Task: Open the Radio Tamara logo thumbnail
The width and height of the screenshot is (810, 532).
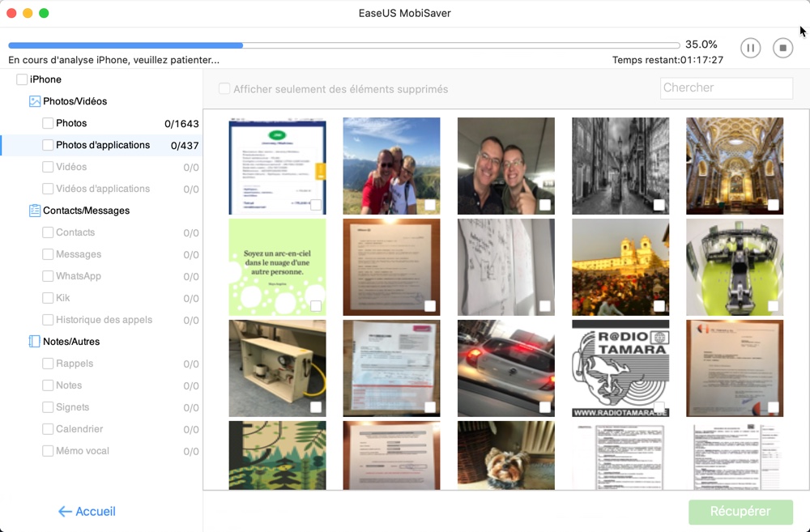Action: (620, 368)
